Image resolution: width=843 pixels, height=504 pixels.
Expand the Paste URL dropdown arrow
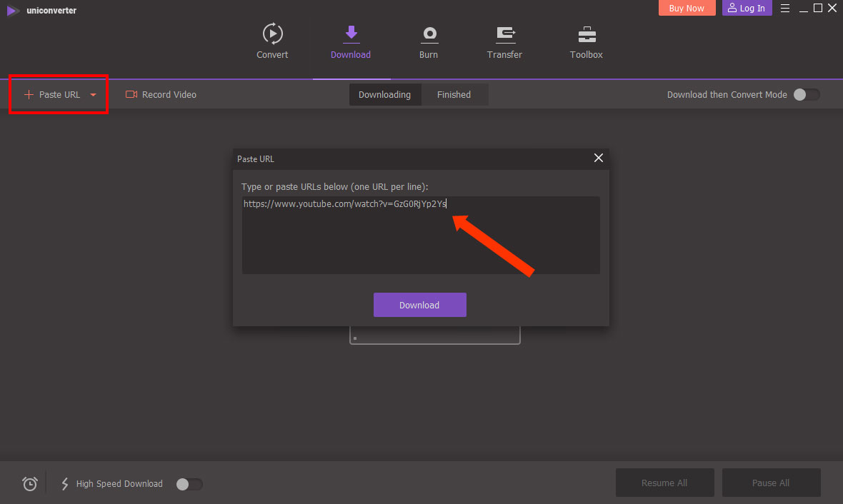[x=93, y=94]
